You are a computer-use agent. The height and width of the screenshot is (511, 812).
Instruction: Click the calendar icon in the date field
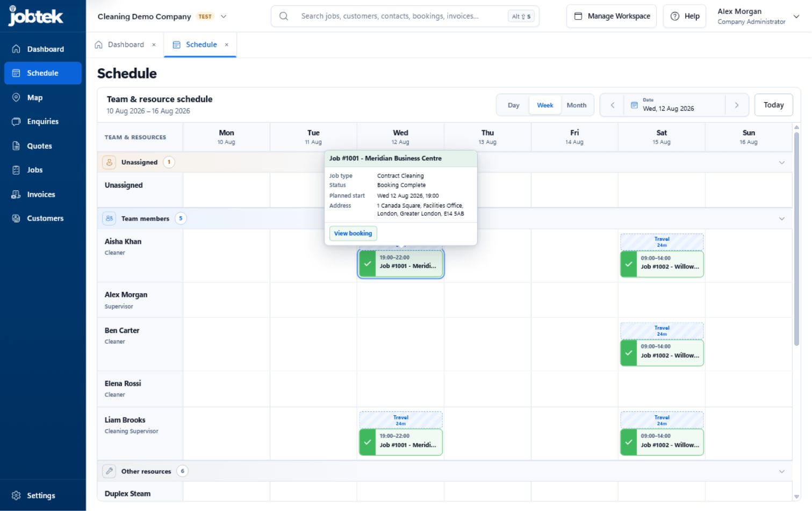[x=634, y=105]
